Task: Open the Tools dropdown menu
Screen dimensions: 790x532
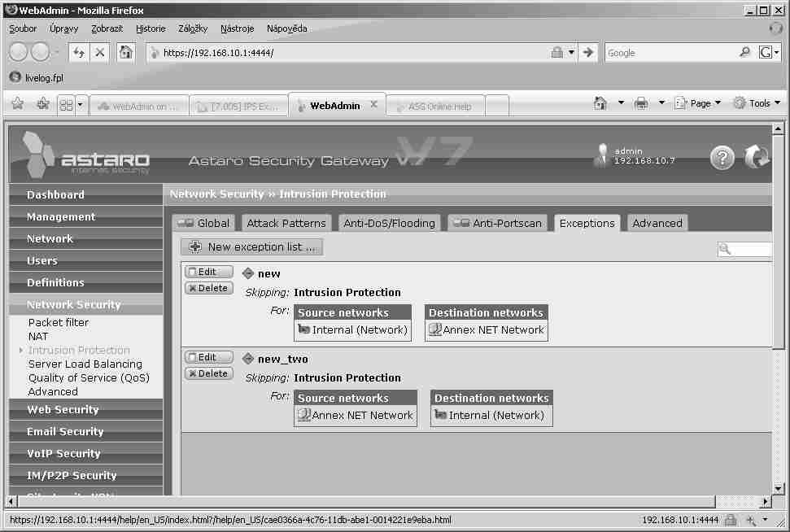Action: point(757,103)
